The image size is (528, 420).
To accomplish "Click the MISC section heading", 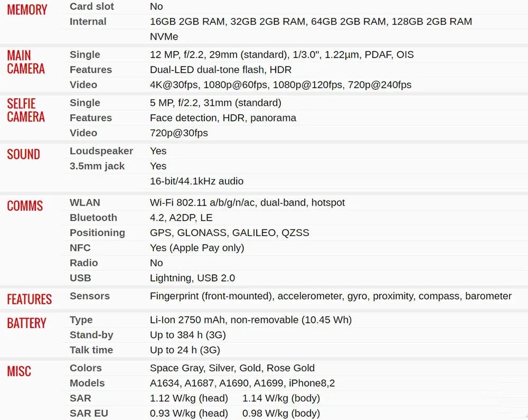I will pyautogui.click(x=19, y=371).
